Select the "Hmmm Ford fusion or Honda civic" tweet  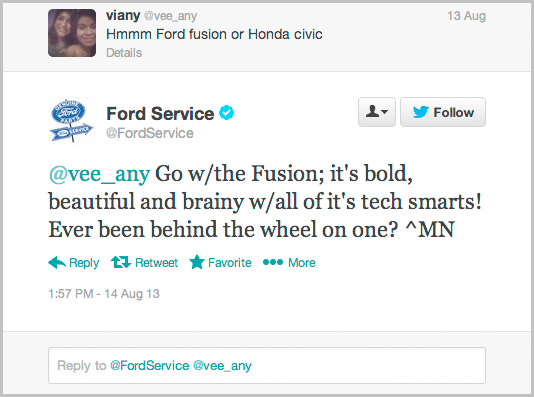(214, 34)
